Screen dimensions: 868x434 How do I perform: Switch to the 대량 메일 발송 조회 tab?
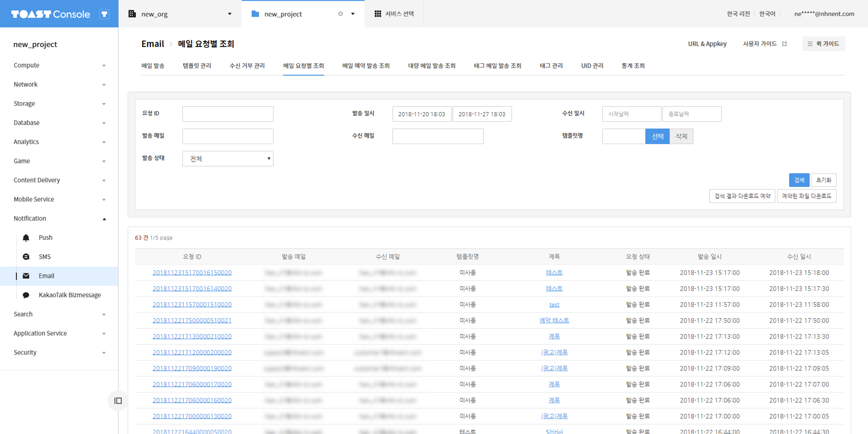tap(432, 66)
